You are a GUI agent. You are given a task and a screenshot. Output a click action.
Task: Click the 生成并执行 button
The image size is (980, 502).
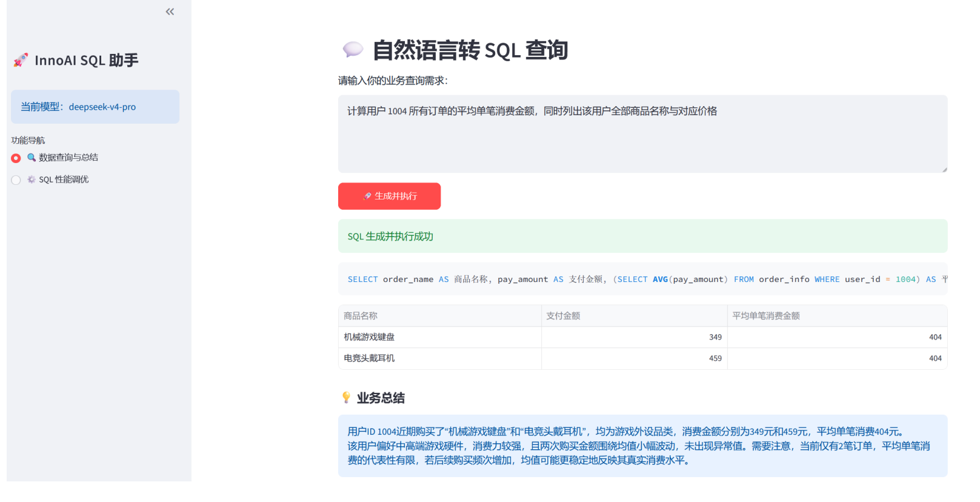(x=389, y=196)
